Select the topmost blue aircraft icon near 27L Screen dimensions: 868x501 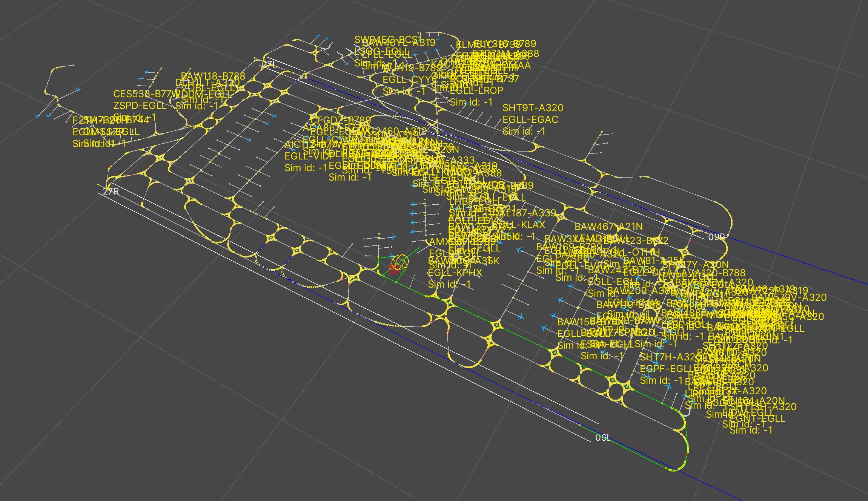pos(319,36)
